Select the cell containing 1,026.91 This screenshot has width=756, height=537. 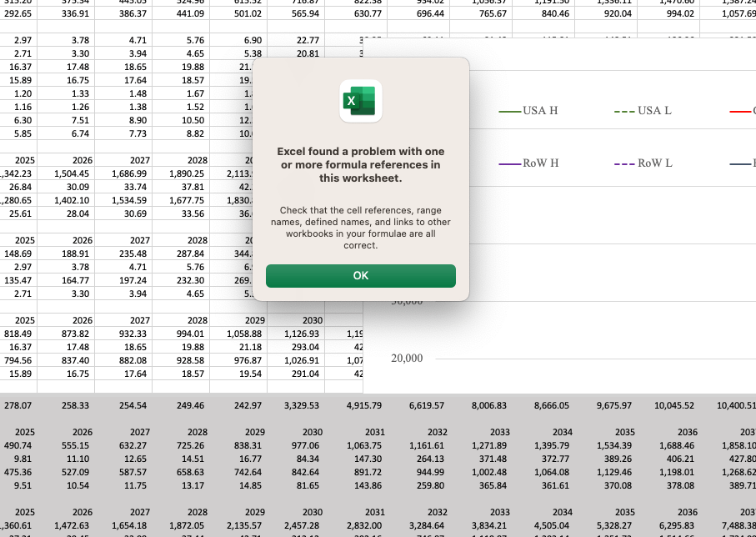pyautogui.click(x=296, y=360)
